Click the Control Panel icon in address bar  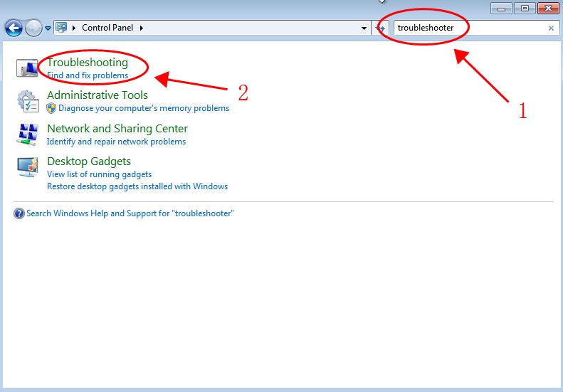tap(62, 28)
